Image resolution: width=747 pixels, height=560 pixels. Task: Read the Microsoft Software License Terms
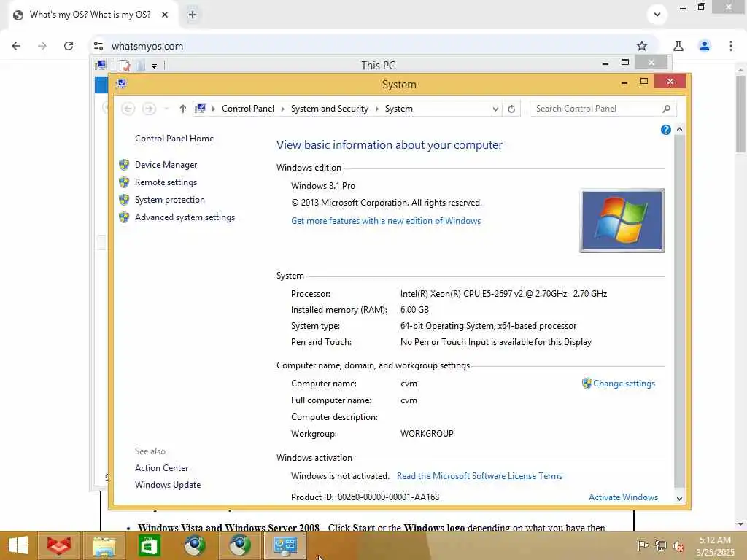[x=479, y=476]
